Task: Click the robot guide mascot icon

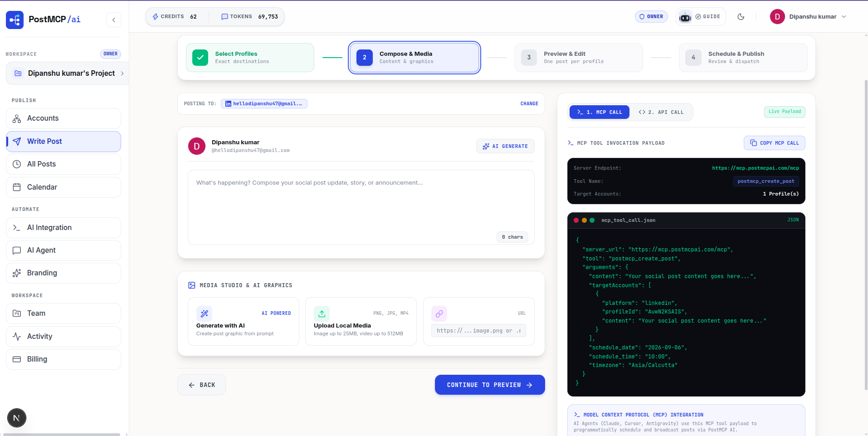Action: click(x=685, y=17)
